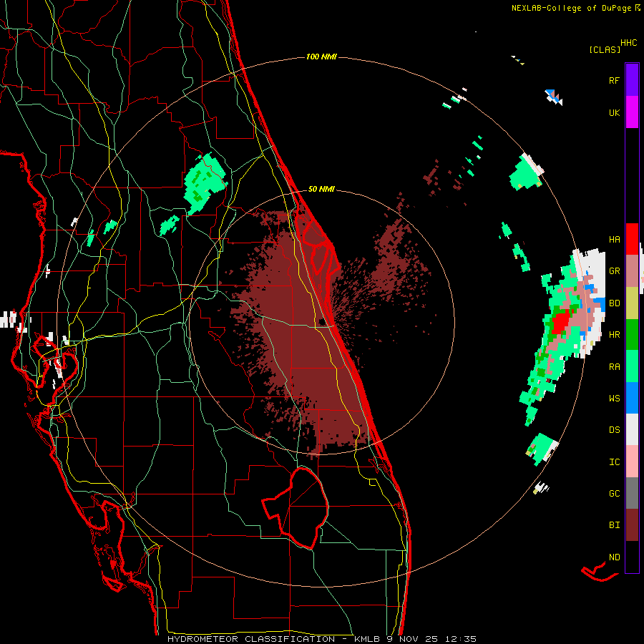644x644 pixels.
Task: Click the RF legend label
Action: [x=614, y=80]
